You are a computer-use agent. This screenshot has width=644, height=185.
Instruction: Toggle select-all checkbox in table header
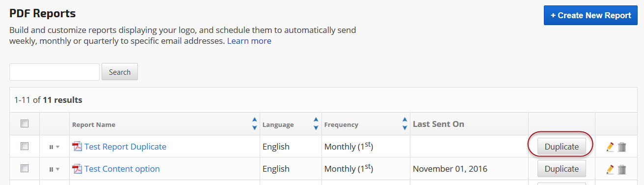[x=25, y=124]
